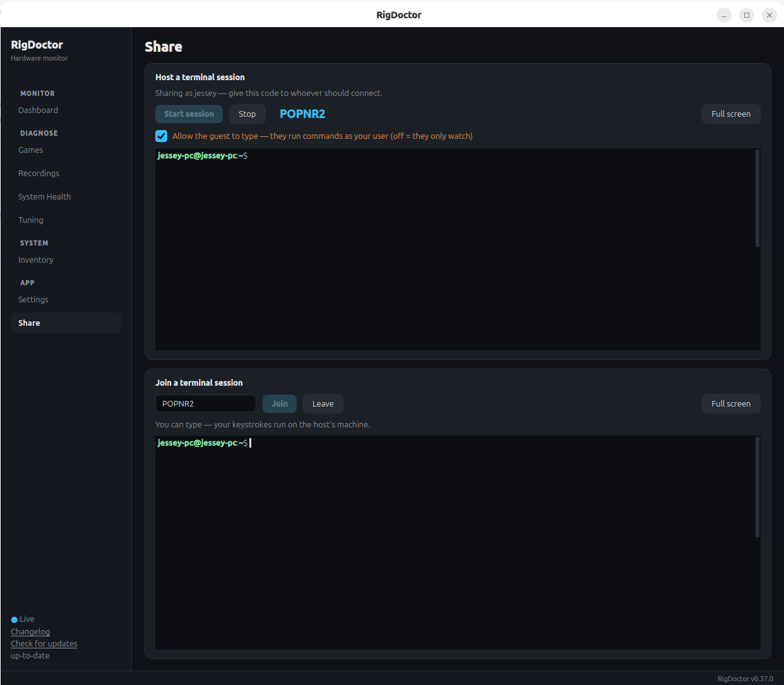Minimize the RigDoctor window
Viewport: 784px width, 685px height.
coord(724,15)
